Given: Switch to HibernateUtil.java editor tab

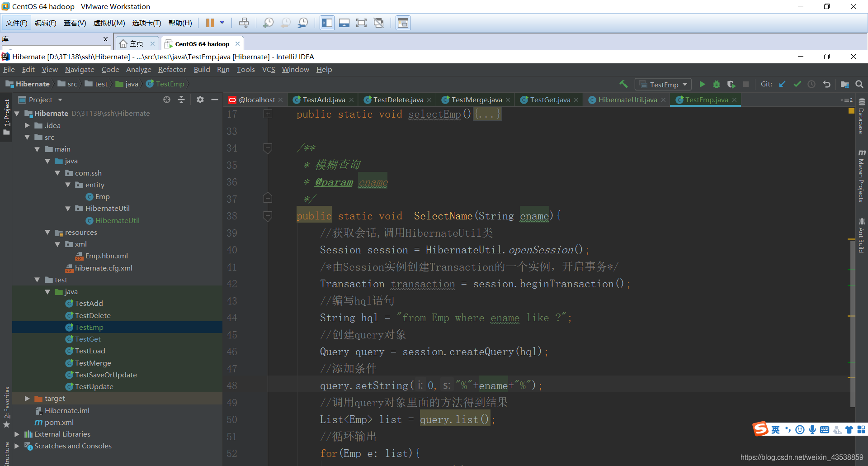Looking at the screenshot, I should point(627,100).
